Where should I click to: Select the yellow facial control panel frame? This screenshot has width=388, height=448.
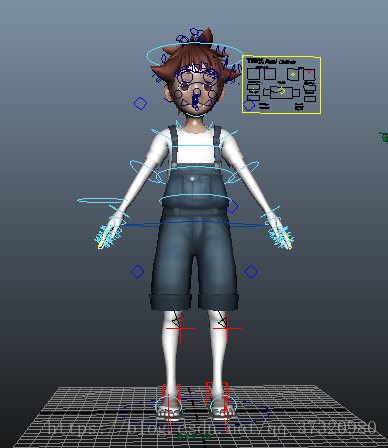click(x=281, y=85)
